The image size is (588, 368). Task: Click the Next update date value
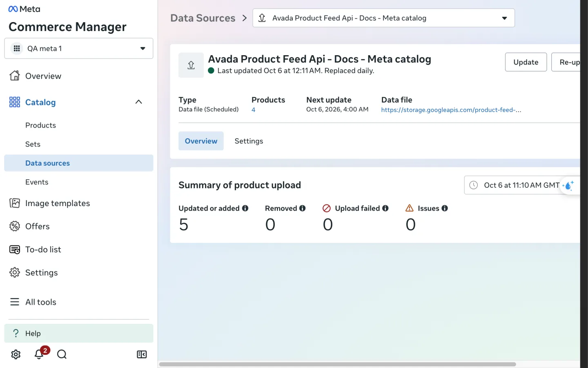[337, 109]
